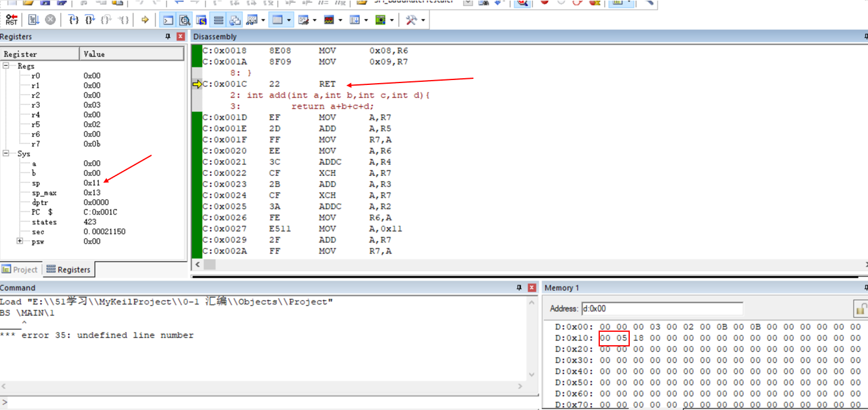Collapse the Regs tree group
Viewport: 868px width, 410px height.
coord(6,66)
